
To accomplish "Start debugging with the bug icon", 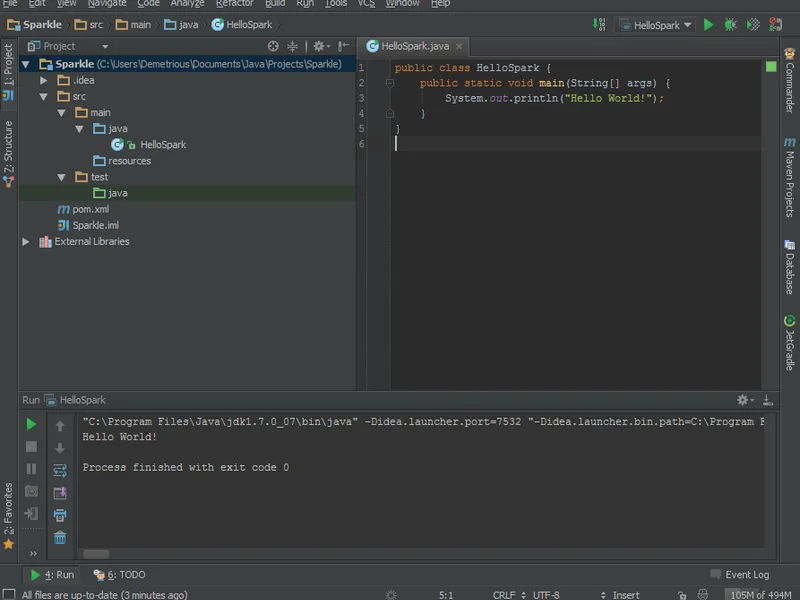I will [x=731, y=25].
